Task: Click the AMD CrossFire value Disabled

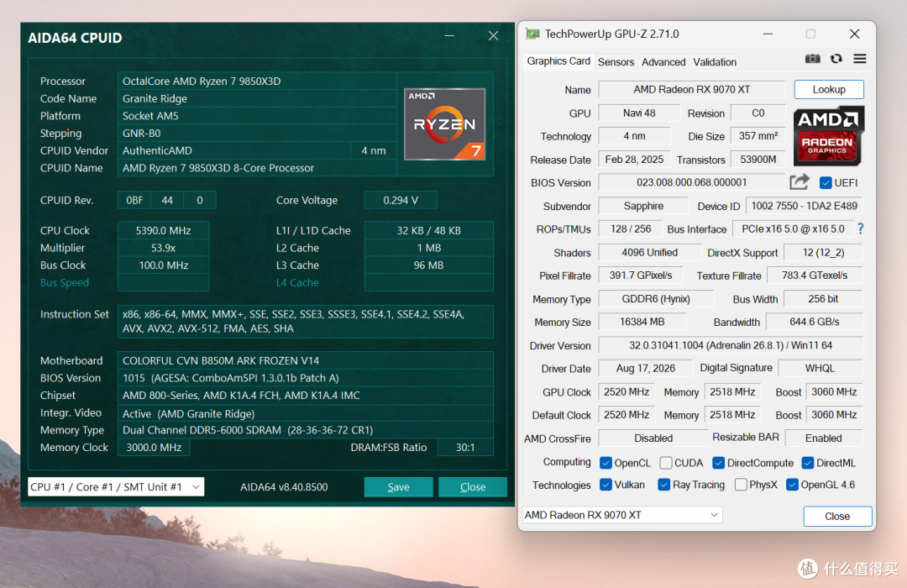Action: pyautogui.click(x=653, y=438)
